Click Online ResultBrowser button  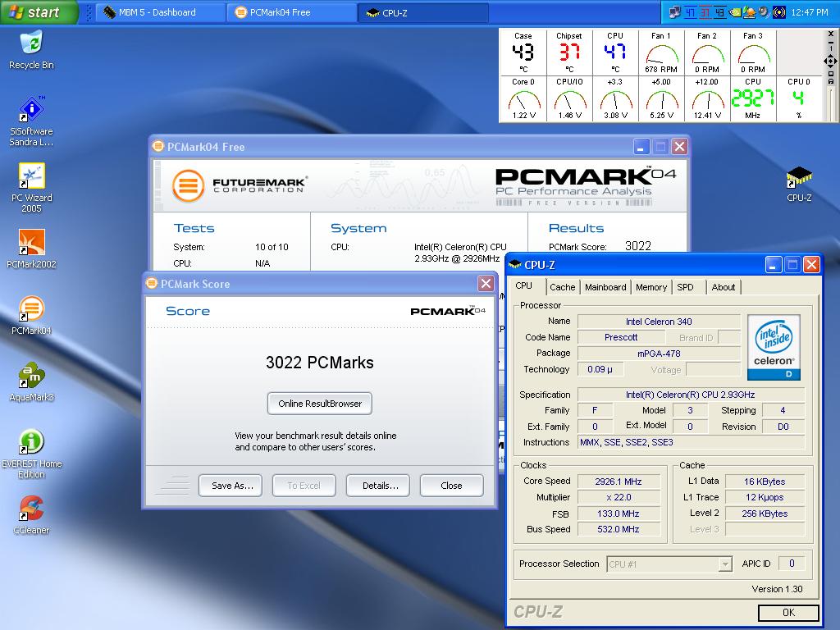point(320,404)
